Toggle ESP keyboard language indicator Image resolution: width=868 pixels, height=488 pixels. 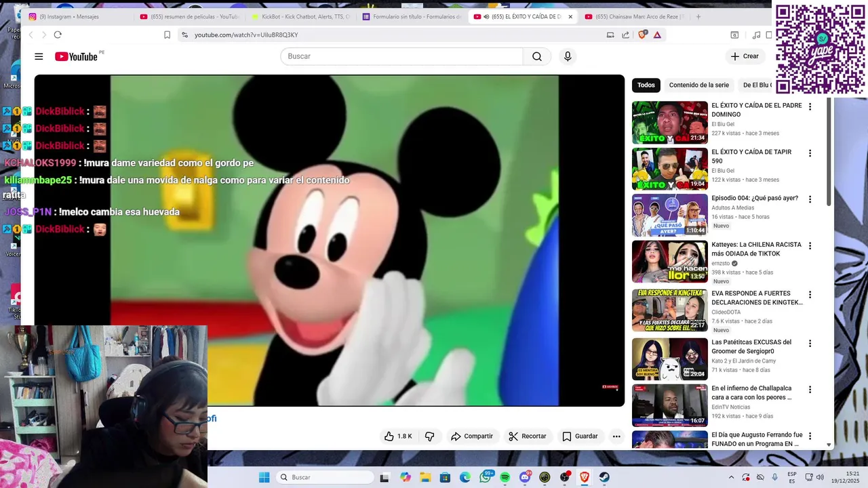tap(792, 477)
